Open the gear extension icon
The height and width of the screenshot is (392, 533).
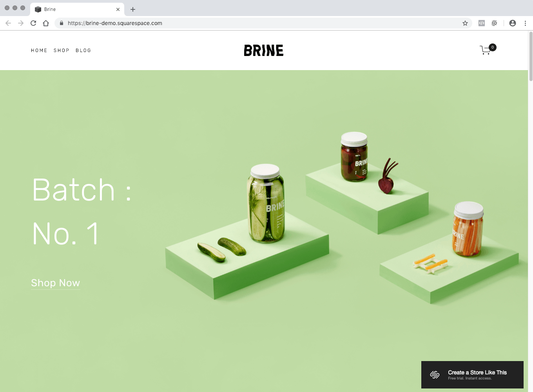click(x=494, y=23)
